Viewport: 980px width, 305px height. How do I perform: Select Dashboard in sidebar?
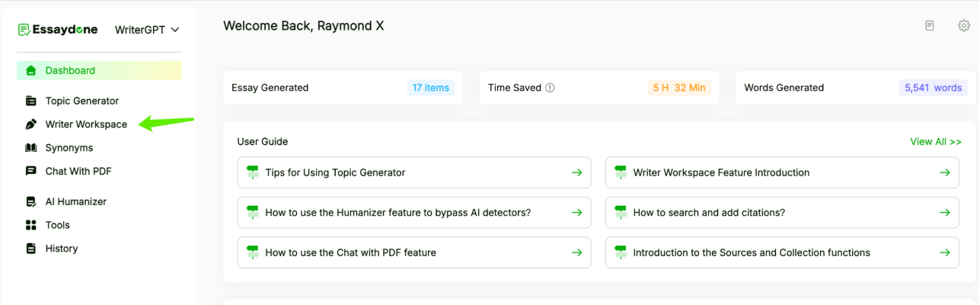point(99,70)
